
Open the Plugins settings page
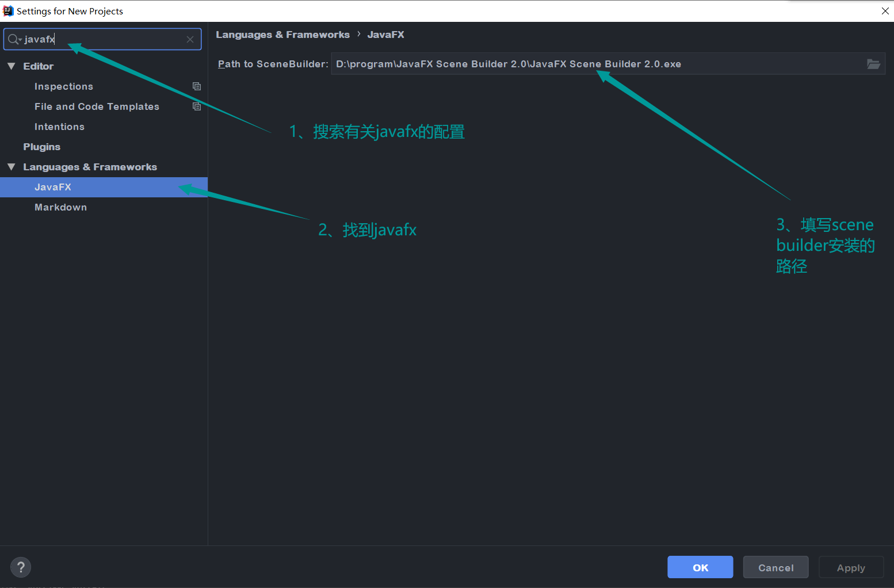tap(41, 147)
